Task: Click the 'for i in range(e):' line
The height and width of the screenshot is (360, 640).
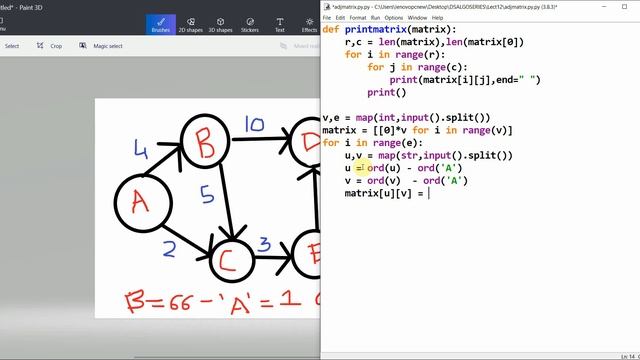Action: point(373,143)
